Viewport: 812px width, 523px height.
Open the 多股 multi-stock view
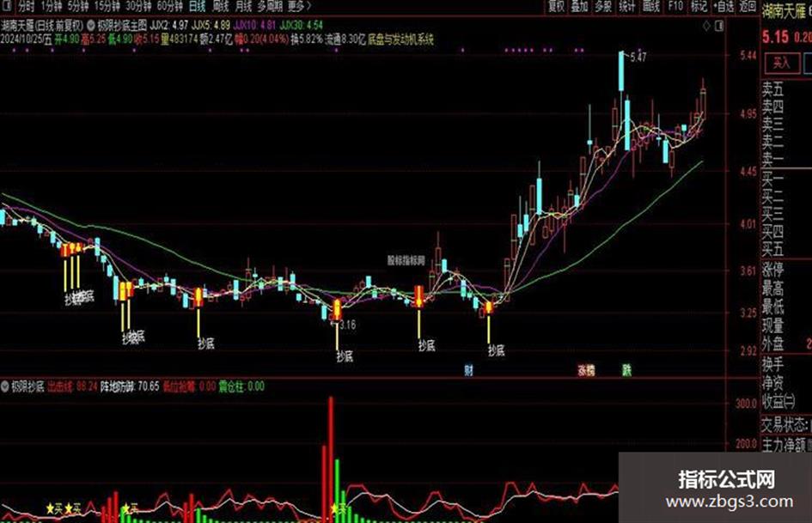click(603, 6)
